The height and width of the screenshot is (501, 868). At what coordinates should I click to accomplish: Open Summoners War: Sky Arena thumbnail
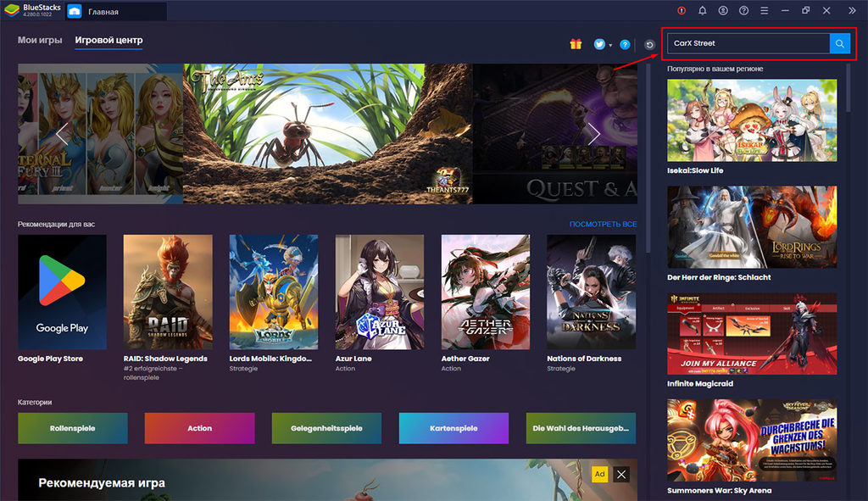click(752, 440)
